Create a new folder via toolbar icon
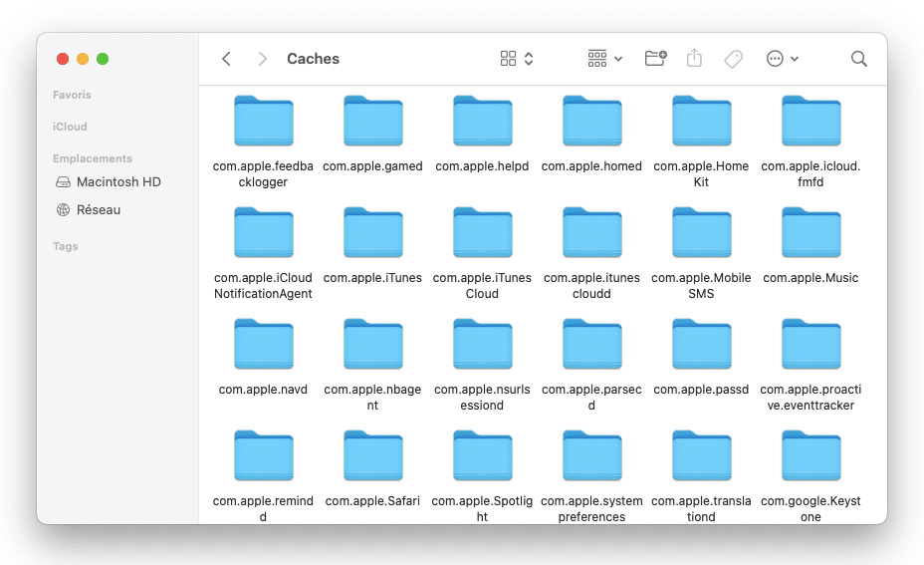The image size is (924, 565). coord(655,59)
